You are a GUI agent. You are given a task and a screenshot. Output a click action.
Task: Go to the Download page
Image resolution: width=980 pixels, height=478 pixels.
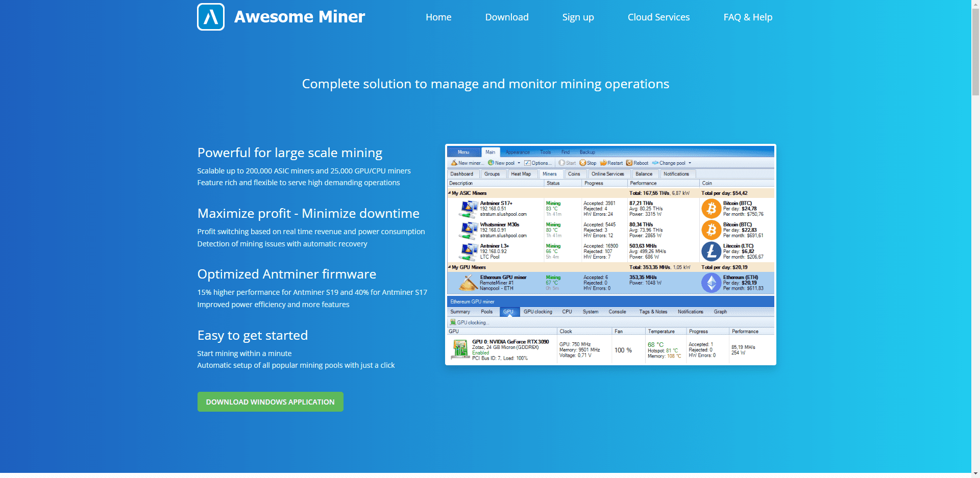coord(507,17)
